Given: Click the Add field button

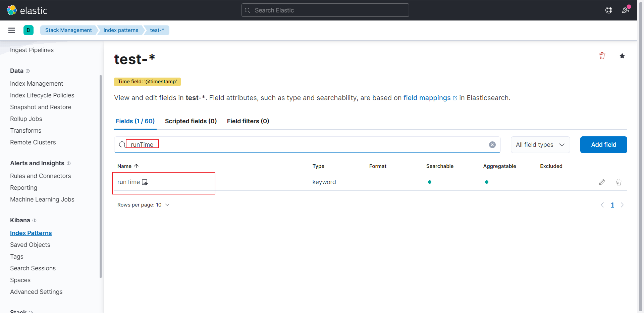Looking at the screenshot, I should pos(604,145).
